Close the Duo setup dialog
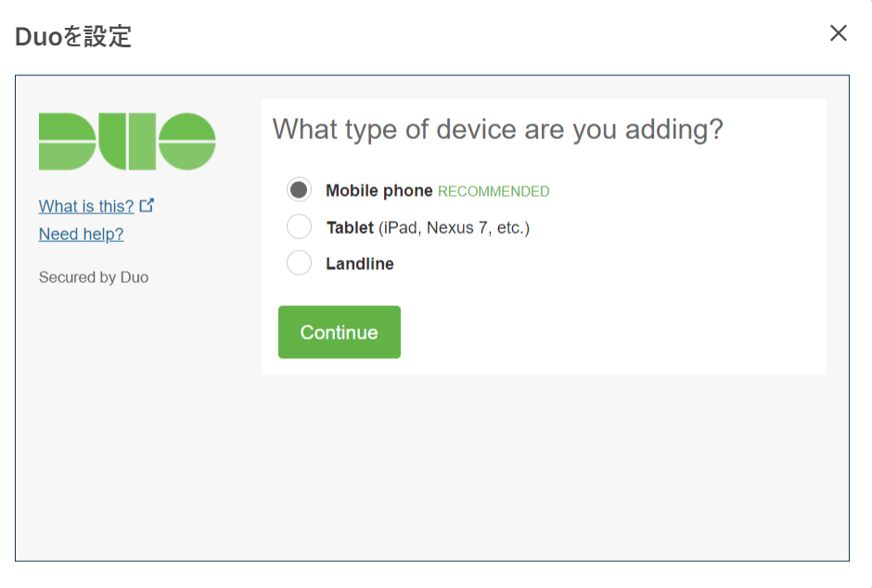Viewport: 872px width, 588px height. coord(839,33)
